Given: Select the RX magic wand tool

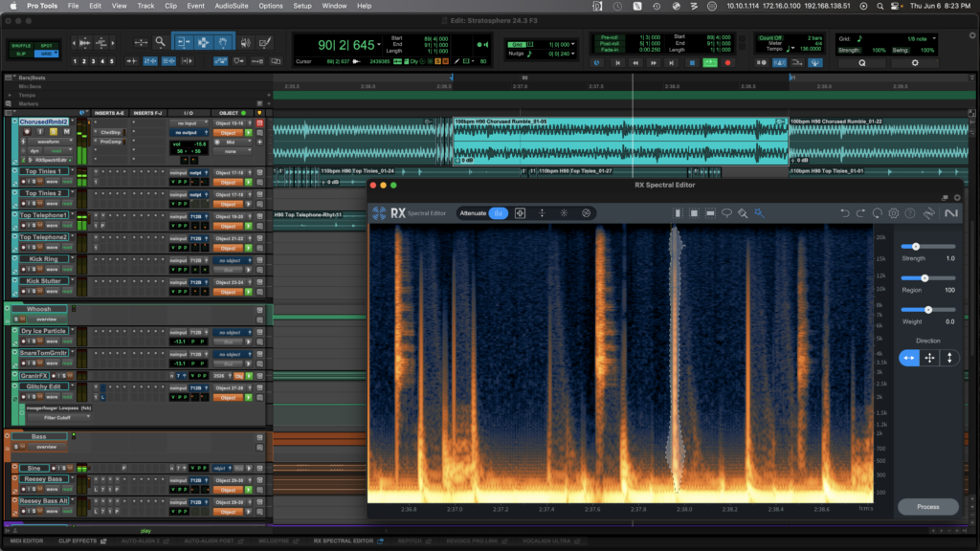Looking at the screenshot, I should [x=759, y=213].
